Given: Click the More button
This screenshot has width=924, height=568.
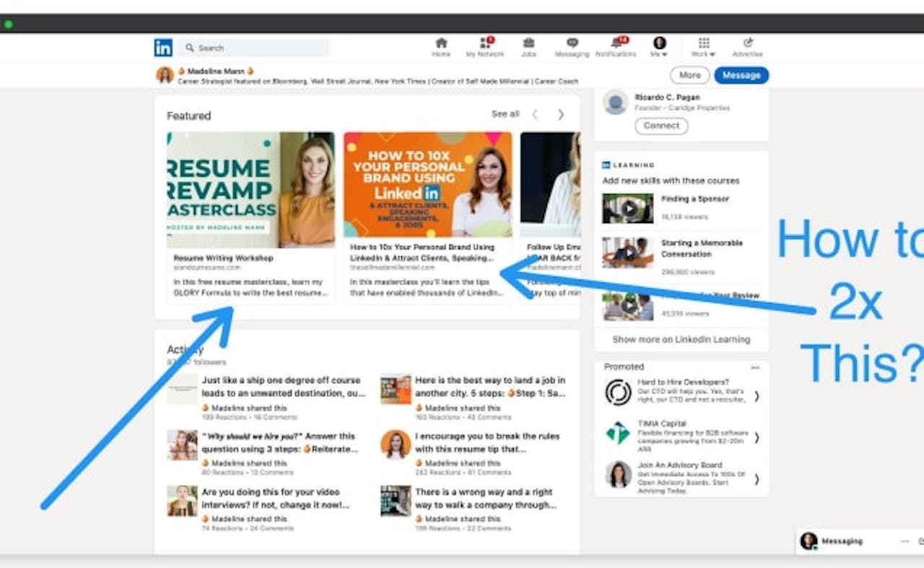Looking at the screenshot, I should click(690, 75).
